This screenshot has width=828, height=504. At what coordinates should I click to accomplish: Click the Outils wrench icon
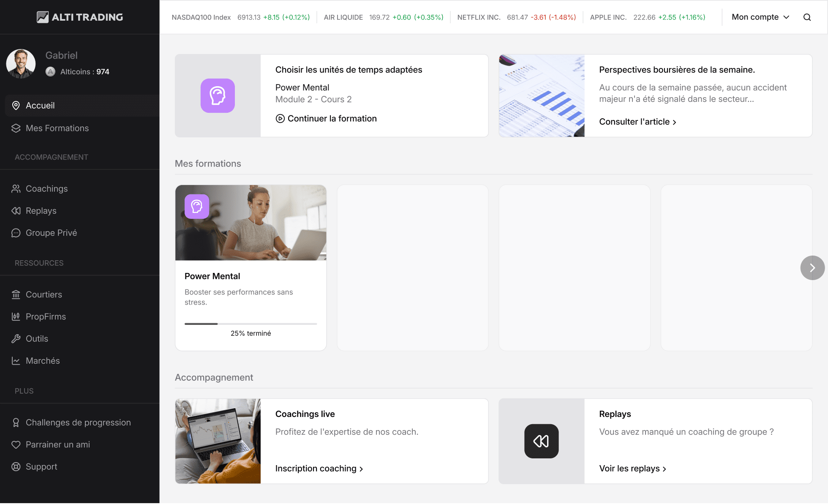[16, 338]
